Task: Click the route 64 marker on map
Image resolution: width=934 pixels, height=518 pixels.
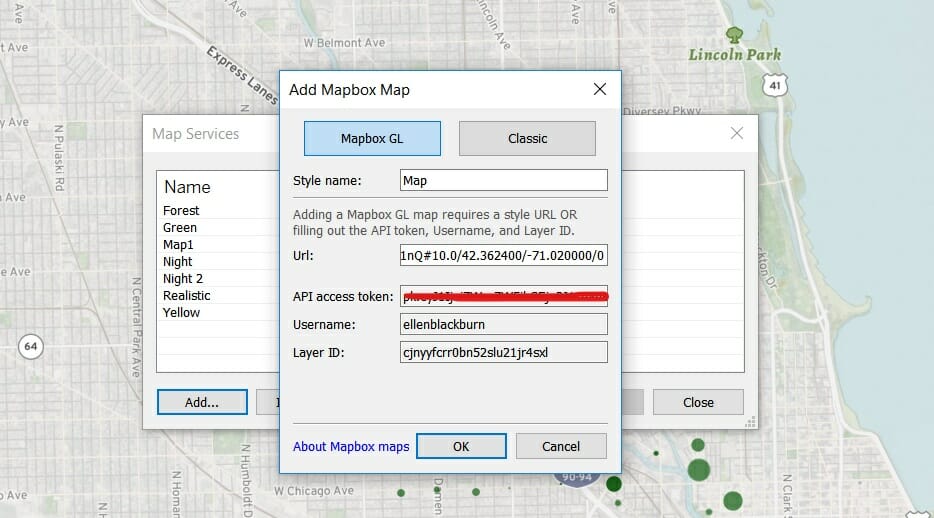Action: pyautogui.click(x=30, y=347)
